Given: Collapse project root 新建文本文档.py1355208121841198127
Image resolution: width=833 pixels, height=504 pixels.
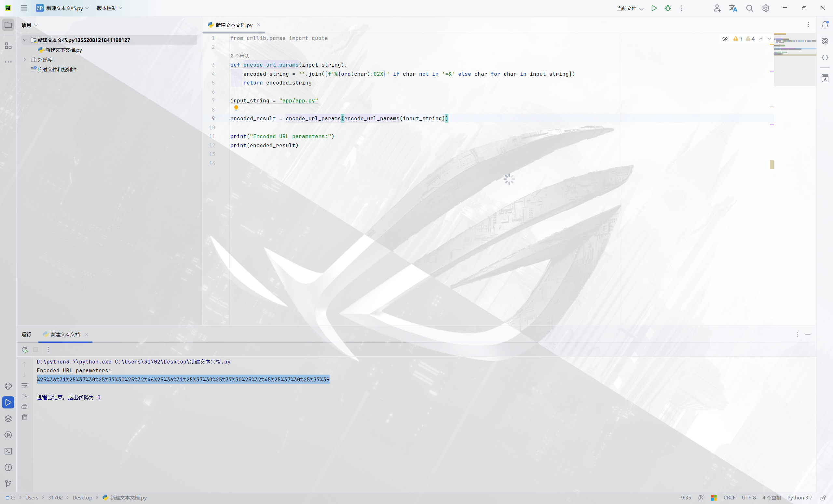Looking at the screenshot, I should click(x=25, y=40).
